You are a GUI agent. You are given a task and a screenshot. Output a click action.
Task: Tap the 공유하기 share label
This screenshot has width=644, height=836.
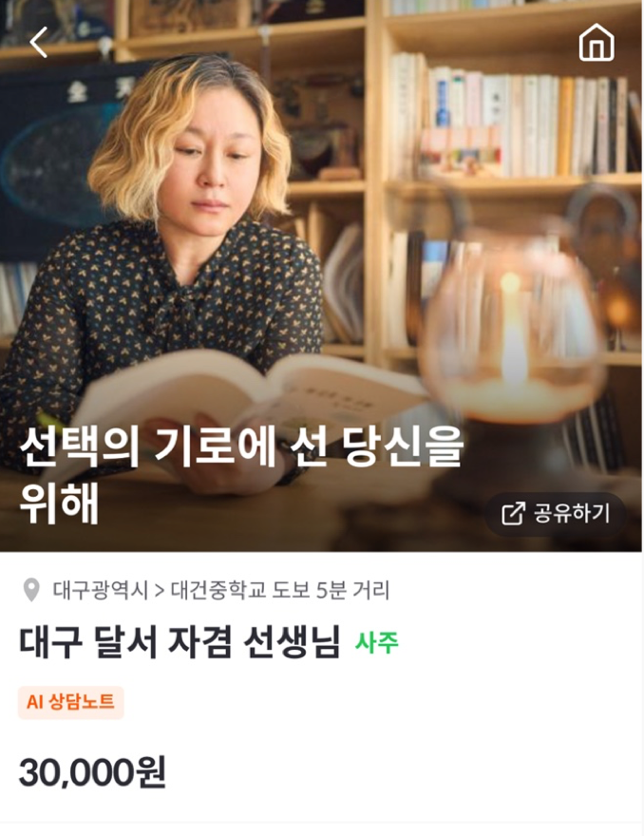click(572, 513)
